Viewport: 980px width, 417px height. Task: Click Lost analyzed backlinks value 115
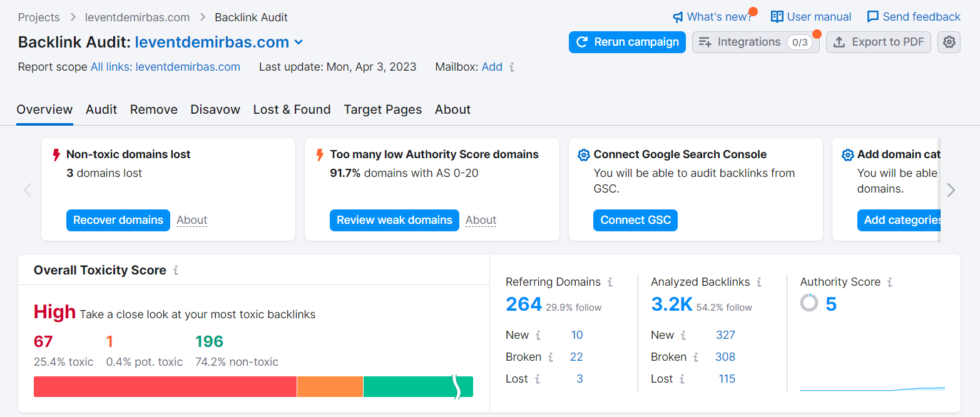[x=727, y=379]
